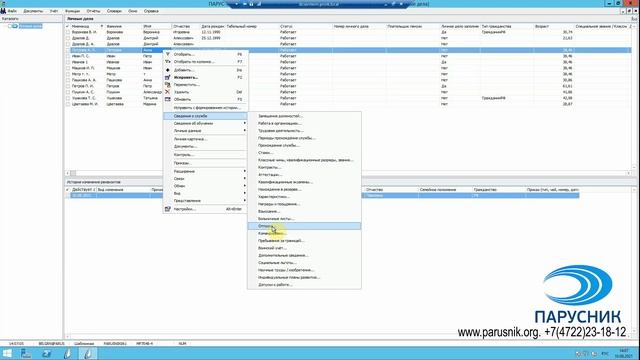
Task: Click the Parus application icon left of Файл
Action: pyautogui.click(x=3, y=11)
